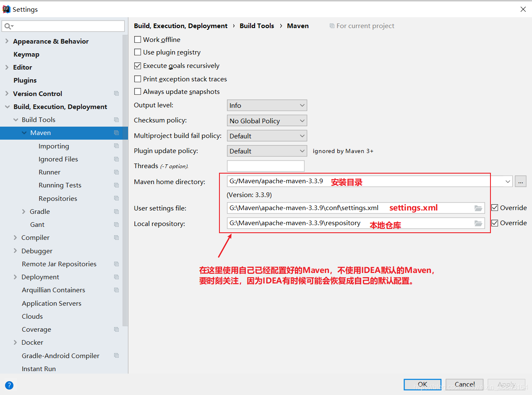Screen dimensions: 532x395
Task: Expand the Editor section
Action: point(7,67)
